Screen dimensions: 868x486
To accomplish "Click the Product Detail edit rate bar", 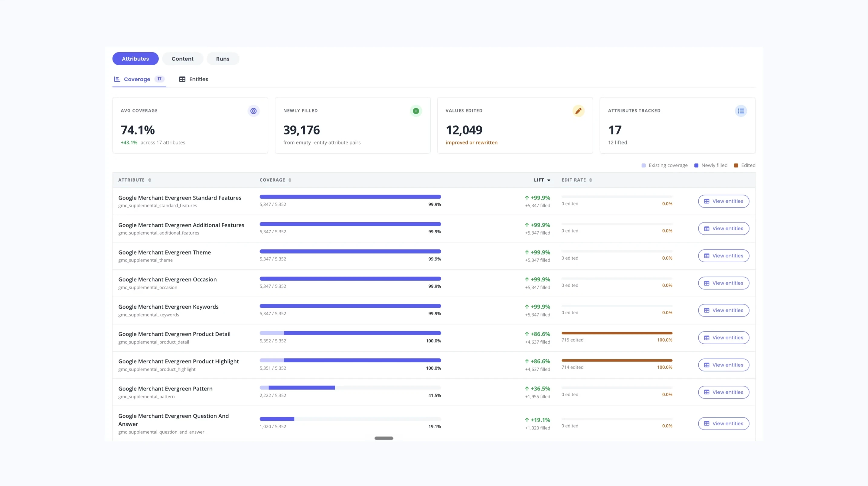I will click(617, 333).
